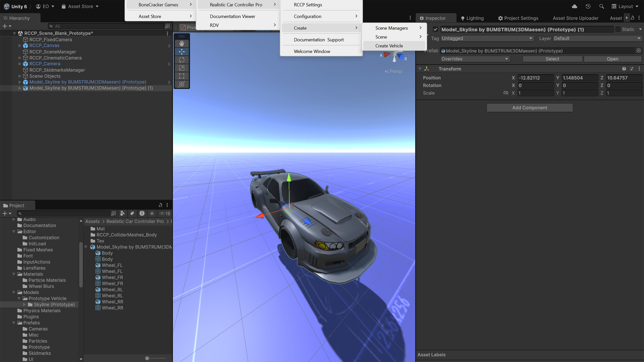Screen dimensions: 644x362
Task: Select the Scale tool in scene toolbar
Action: pyautogui.click(x=181, y=68)
